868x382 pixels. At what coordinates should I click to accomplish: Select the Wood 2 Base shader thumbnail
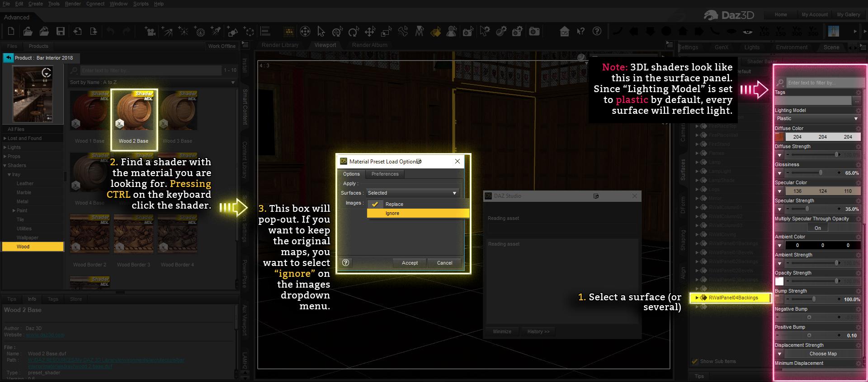pyautogui.click(x=134, y=115)
